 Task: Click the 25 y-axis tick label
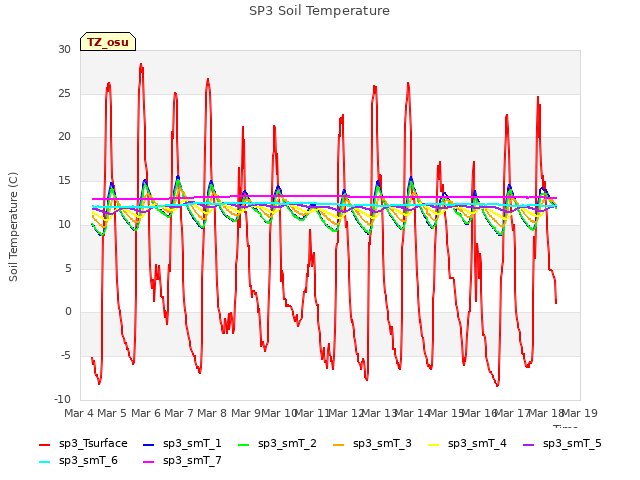click(x=64, y=93)
